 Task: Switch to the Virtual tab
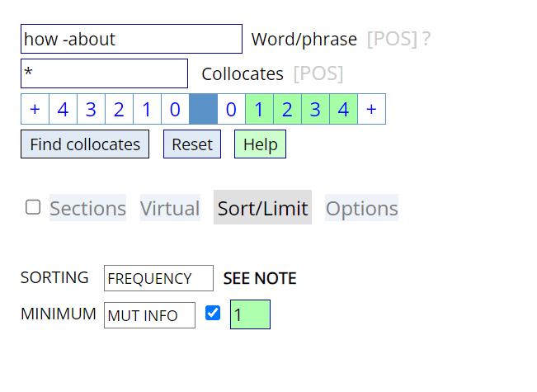170,209
